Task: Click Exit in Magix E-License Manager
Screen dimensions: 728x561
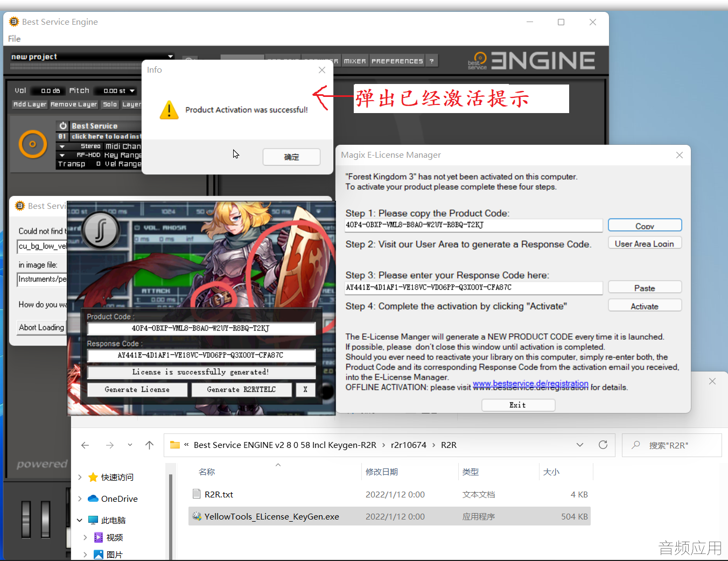Action: [x=517, y=405]
